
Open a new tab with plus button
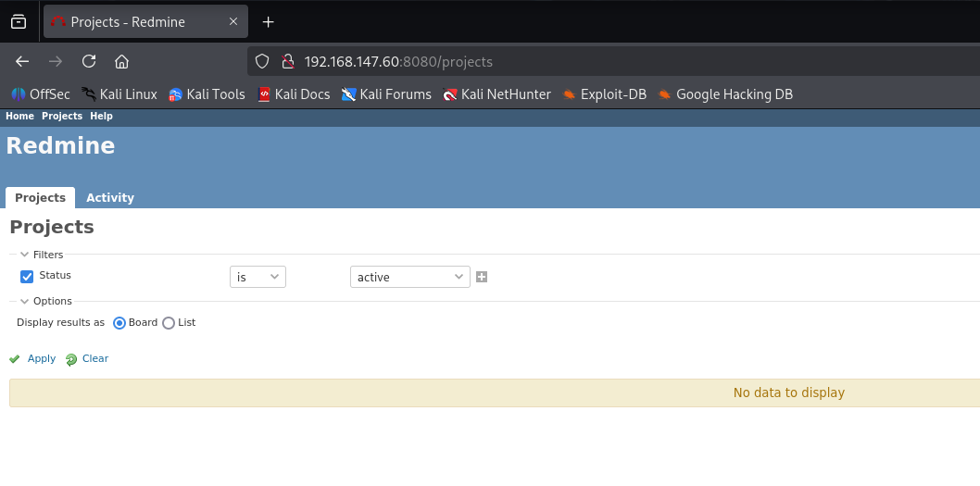[x=268, y=22]
